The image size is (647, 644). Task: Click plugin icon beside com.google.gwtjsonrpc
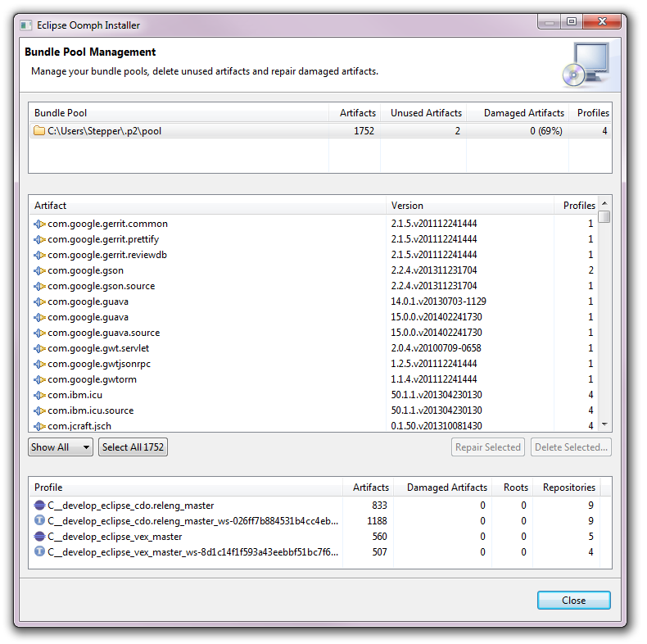click(x=39, y=364)
